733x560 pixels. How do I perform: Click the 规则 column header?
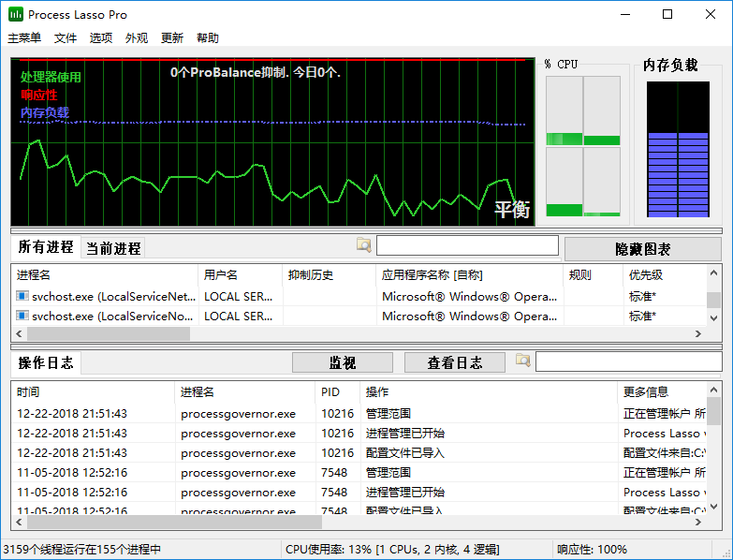coord(594,275)
